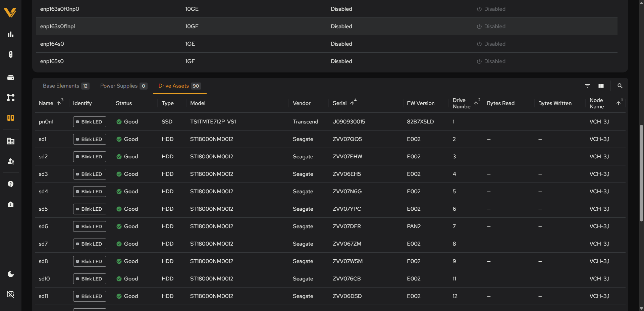Blink LED for drive pn0n1
Screen dimensions: 644x311
[x=90, y=122]
